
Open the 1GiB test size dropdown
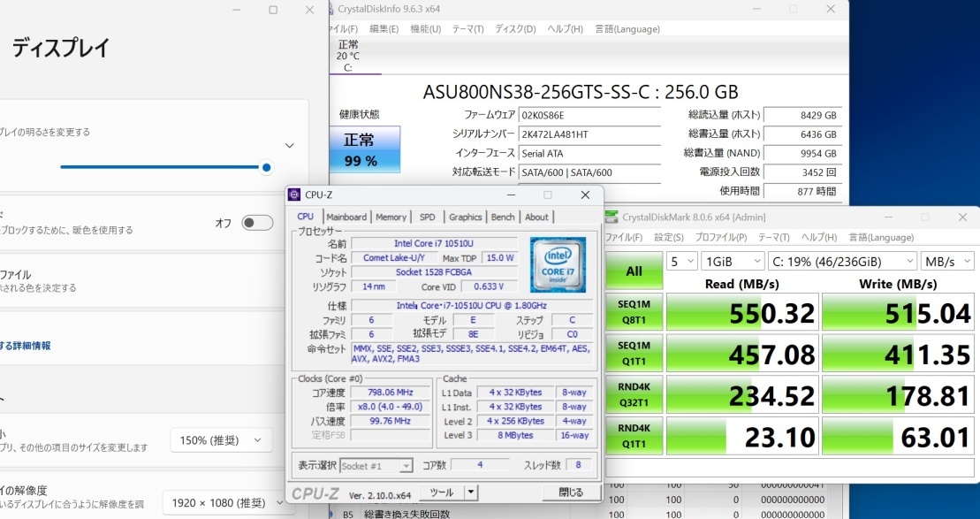tap(733, 262)
